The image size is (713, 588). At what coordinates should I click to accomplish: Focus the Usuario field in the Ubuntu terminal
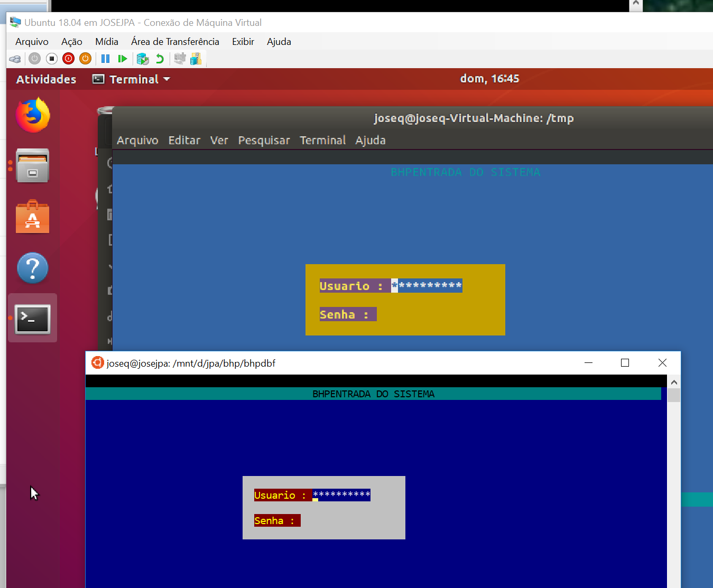427,285
